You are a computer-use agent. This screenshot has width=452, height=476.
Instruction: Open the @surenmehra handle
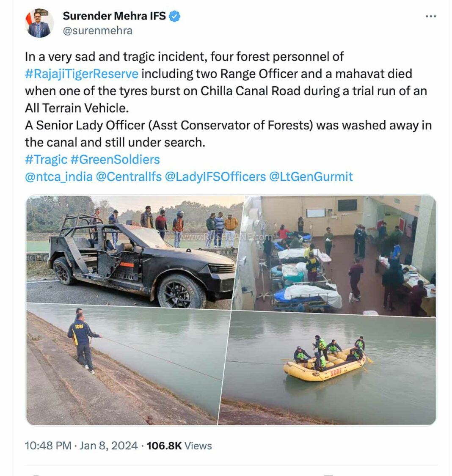pos(97,30)
